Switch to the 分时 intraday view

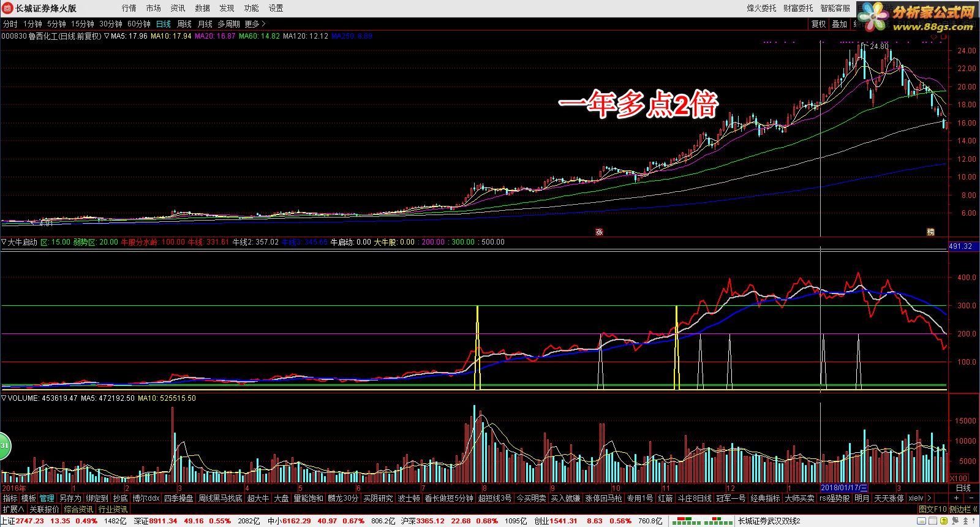click(10, 24)
